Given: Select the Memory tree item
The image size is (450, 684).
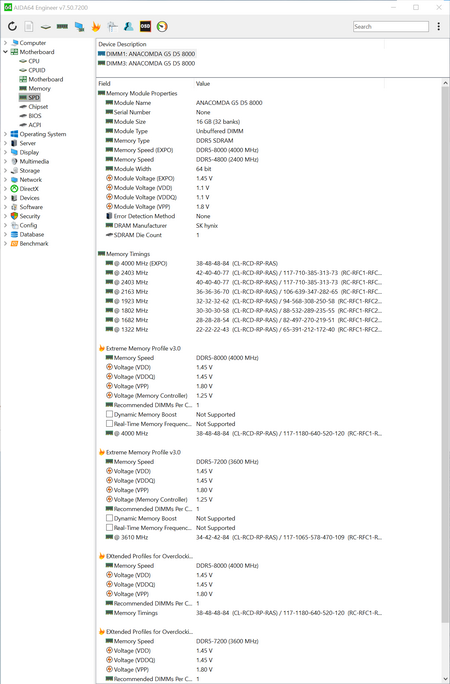Looking at the screenshot, I should coord(39,89).
